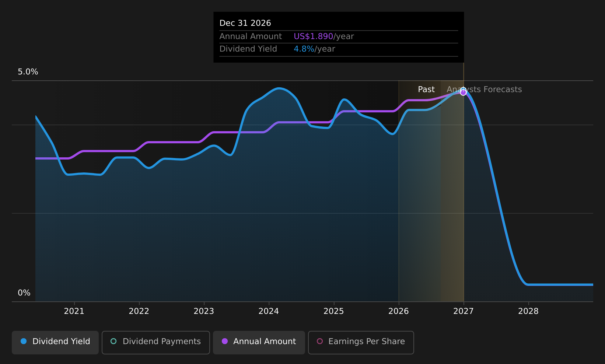Click the 2025 x-axis label
605x364 pixels.
pos(333,311)
